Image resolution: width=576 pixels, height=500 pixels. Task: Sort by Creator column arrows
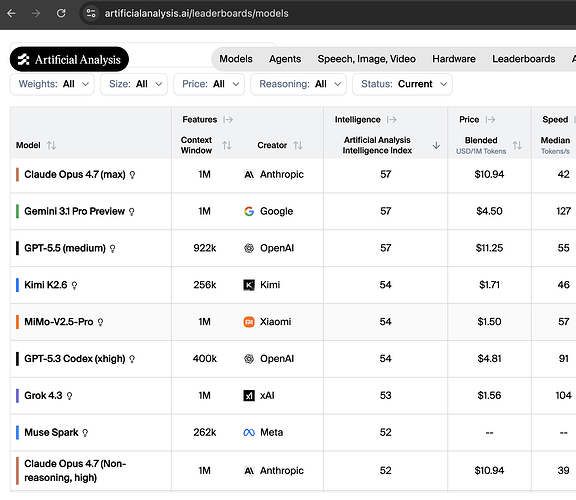tap(298, 145)
